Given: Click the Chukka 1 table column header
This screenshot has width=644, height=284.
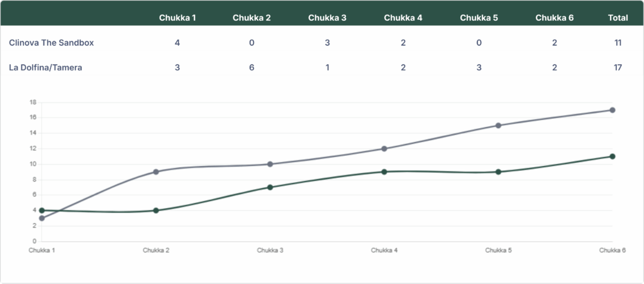Looking at the screenshot, I should click(x=177, y=18).
